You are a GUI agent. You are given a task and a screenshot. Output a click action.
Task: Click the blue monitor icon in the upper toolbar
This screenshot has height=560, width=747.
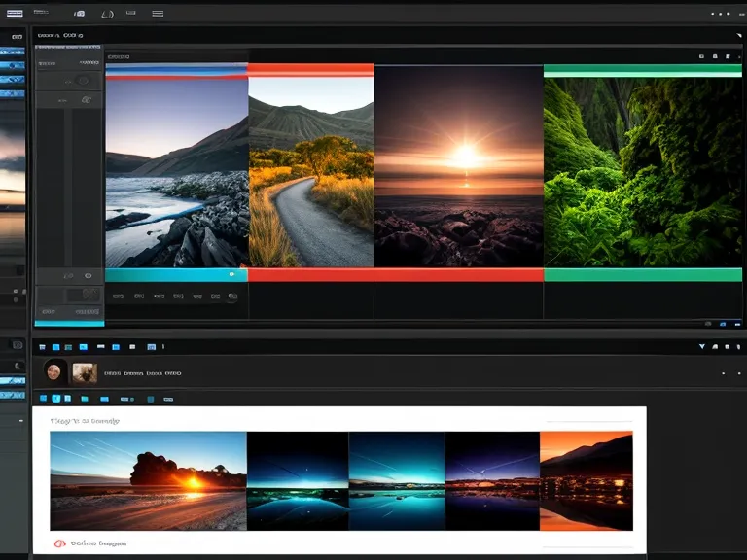pos(84,347)
